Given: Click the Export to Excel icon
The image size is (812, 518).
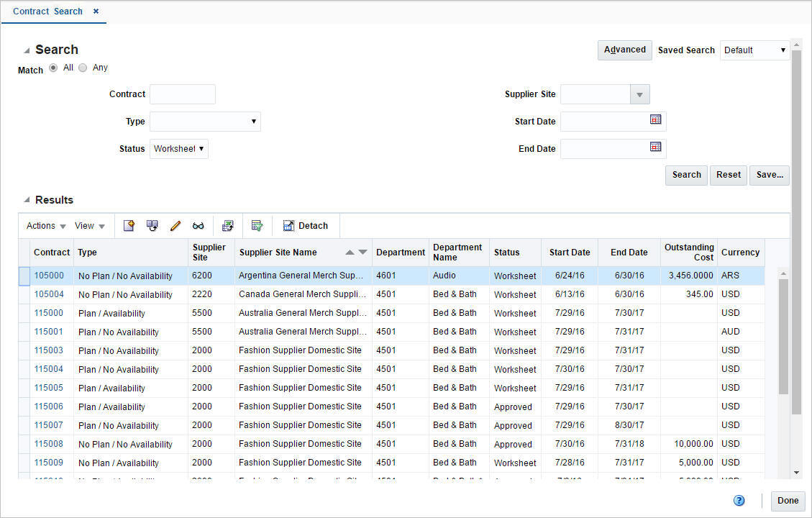Looking at the screenshot, I should click(x=228, y=225).
